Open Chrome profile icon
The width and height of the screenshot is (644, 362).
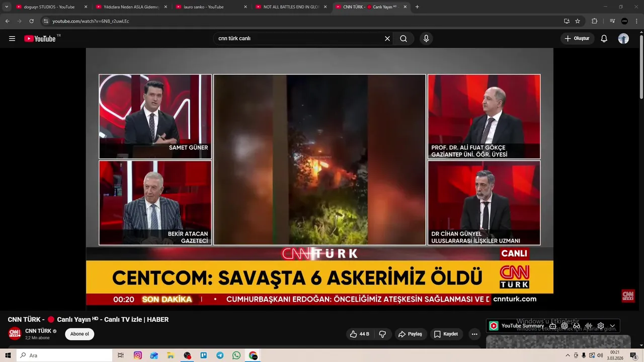(624, 21)
